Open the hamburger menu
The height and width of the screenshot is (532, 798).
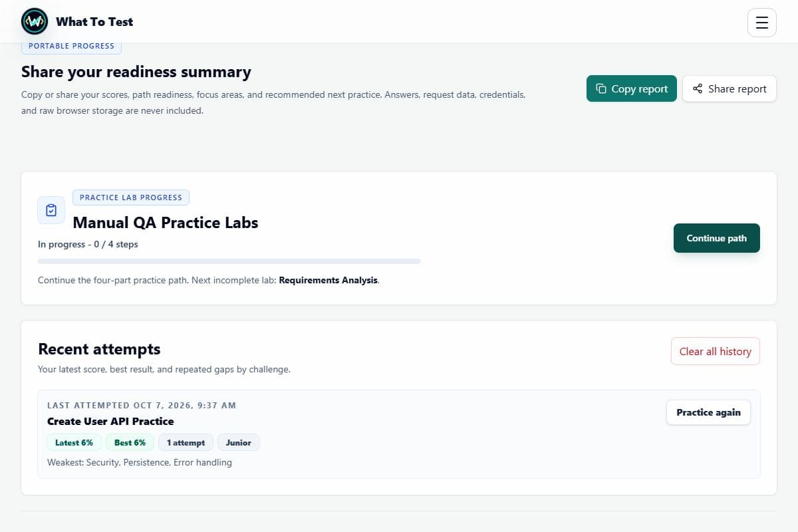pos(762,23)
